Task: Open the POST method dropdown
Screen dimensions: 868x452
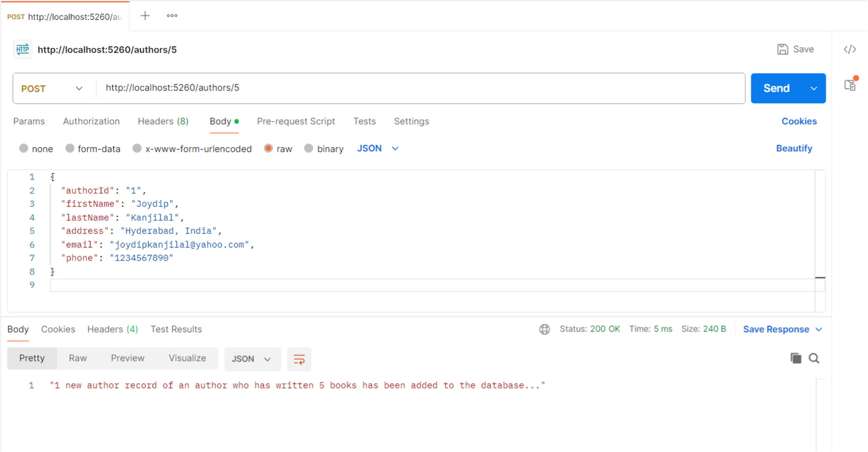Action: click(x=79, y=88)
